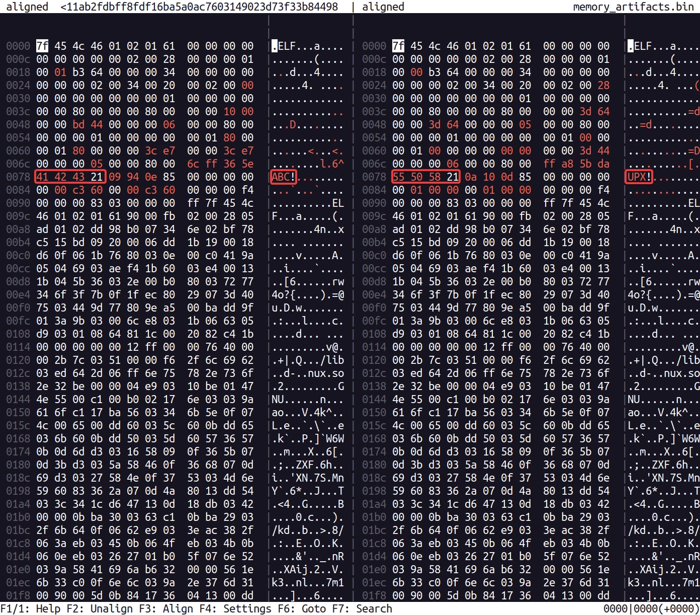Click the "aligned" label at top left
Image resolution: width=700 pixels, height=615 pixels.
[x=27, y=7]
